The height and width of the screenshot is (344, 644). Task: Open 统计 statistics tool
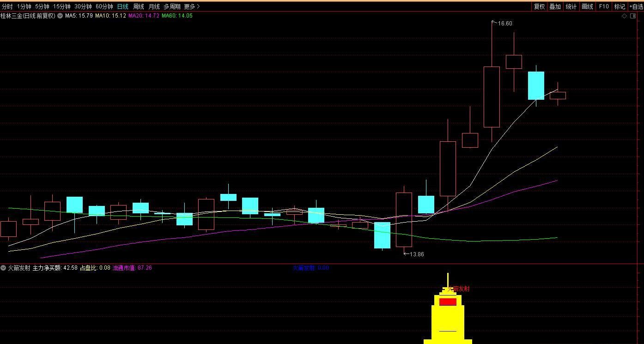point(571,6)
